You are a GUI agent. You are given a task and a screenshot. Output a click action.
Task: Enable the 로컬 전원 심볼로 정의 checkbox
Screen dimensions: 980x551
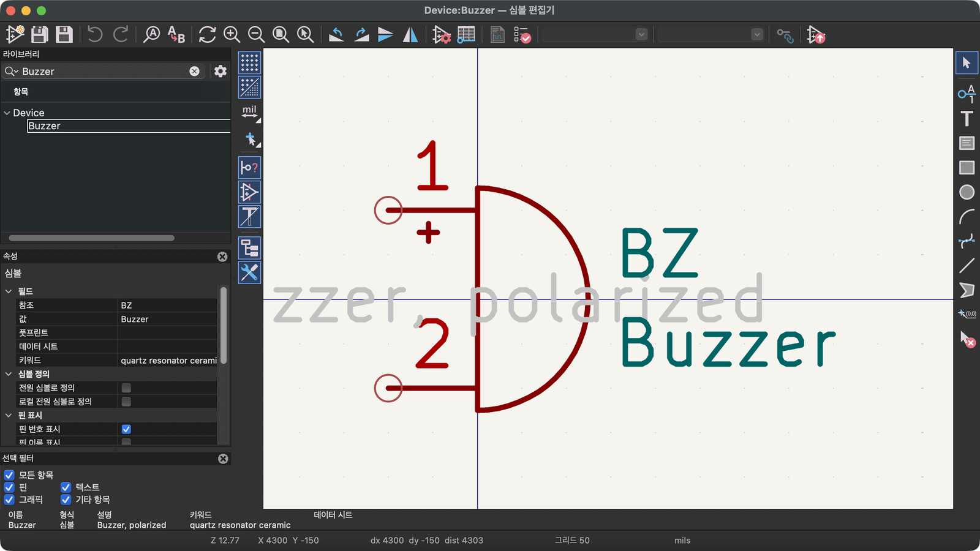126,402
